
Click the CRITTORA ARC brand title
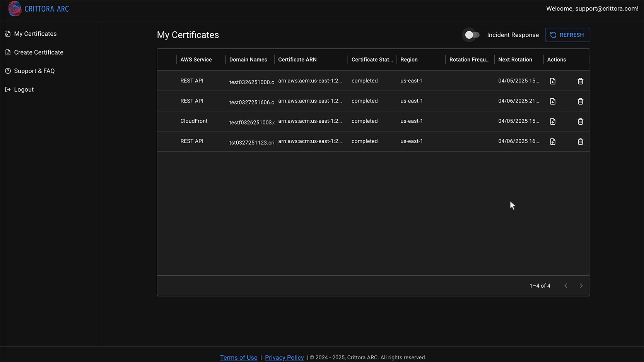[47, 9]
